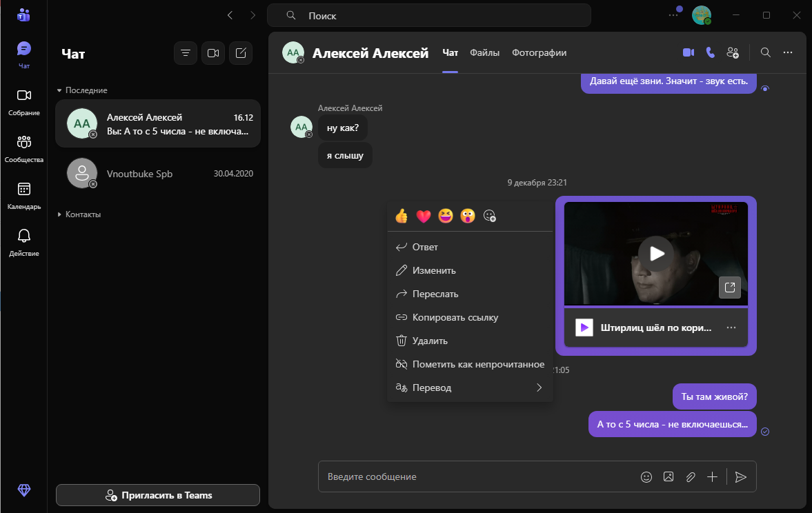Screen dimensions: 812x513
Task: React with the heart emoji
Action: [424, 217]
